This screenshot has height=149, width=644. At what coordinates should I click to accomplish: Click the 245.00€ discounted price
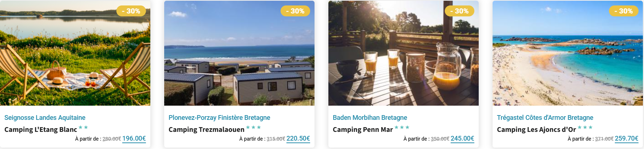(x=462, y=138)
